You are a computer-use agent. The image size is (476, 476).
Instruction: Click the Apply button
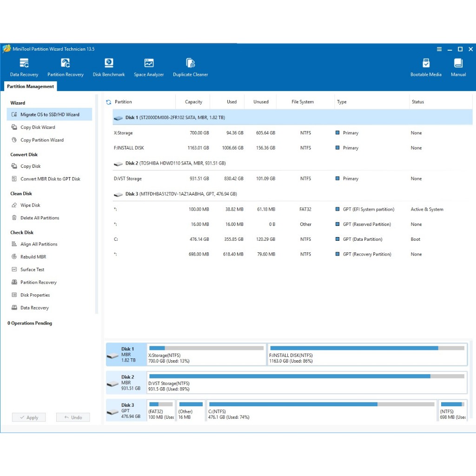[29, 417]
